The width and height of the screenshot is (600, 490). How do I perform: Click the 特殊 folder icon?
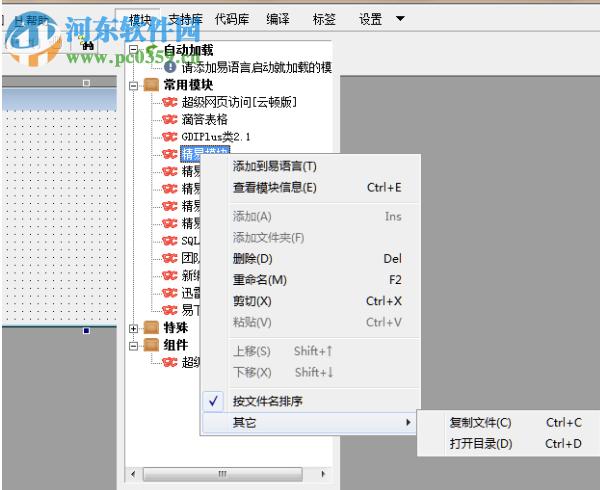tap(151, 327)
